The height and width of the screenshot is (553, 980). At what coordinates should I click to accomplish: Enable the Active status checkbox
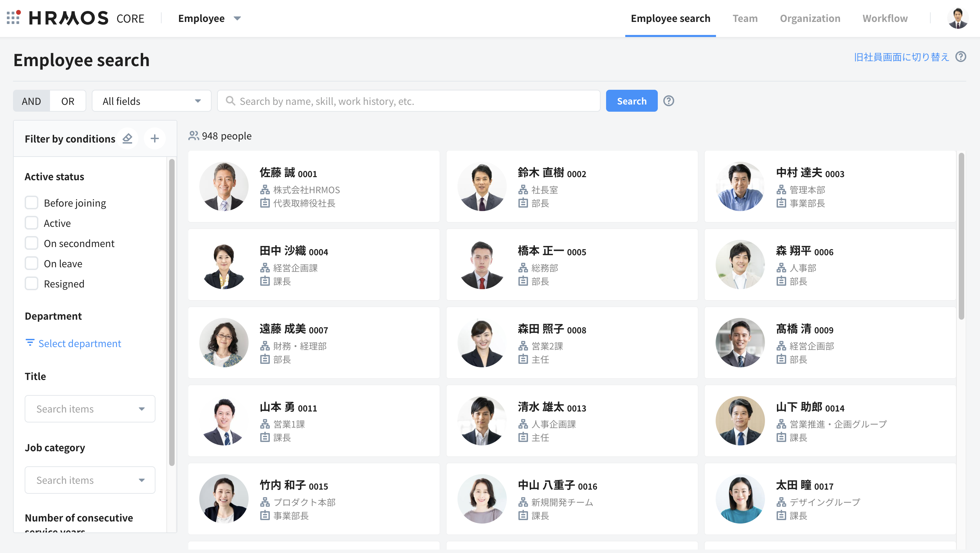[x=32, y=223]
